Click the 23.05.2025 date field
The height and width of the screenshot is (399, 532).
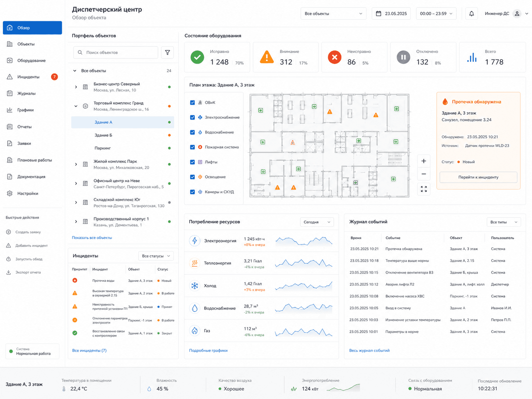coord(391,14)
